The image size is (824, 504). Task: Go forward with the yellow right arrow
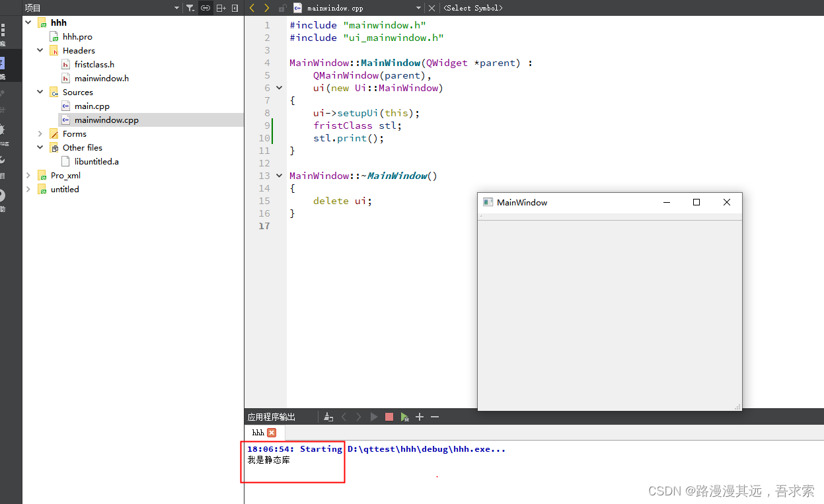266,8
